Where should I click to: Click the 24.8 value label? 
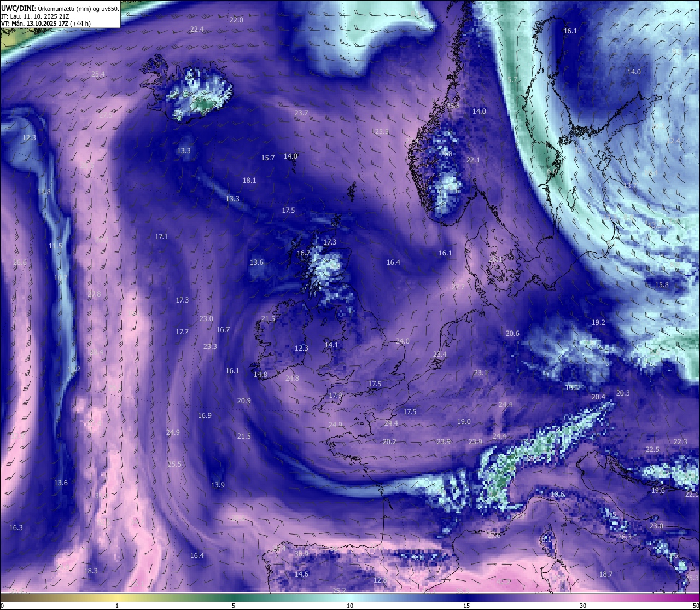click(292, 378)
